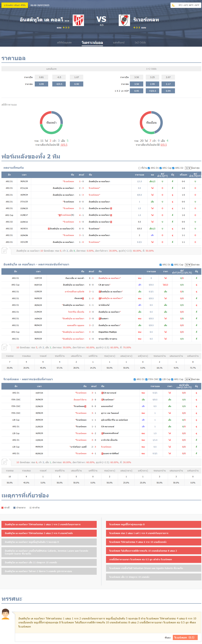Viewport: 202px width, 644px height.
Task: Uncheck ARG Cup in the ริเวอร์เพลท past results filters
Action: pyautogui.click(x=172, y=380)
